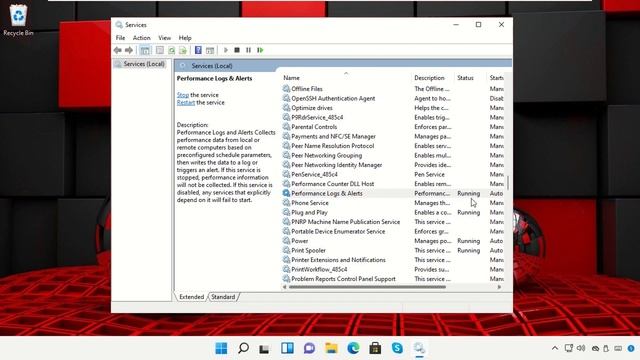Select the Plug and Play service
Image resolution: width=640 pixels, height=360 pixels.
pos(309,212)
